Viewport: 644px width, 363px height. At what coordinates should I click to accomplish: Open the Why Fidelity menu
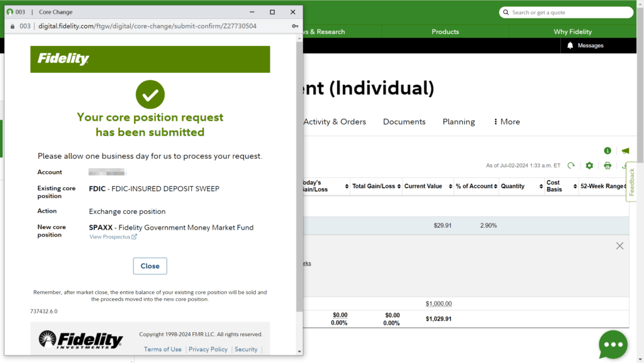point(572,31)
